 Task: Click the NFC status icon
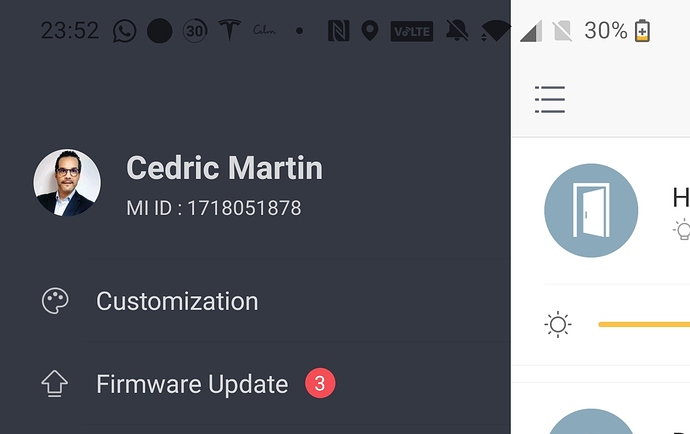(337, 31)
